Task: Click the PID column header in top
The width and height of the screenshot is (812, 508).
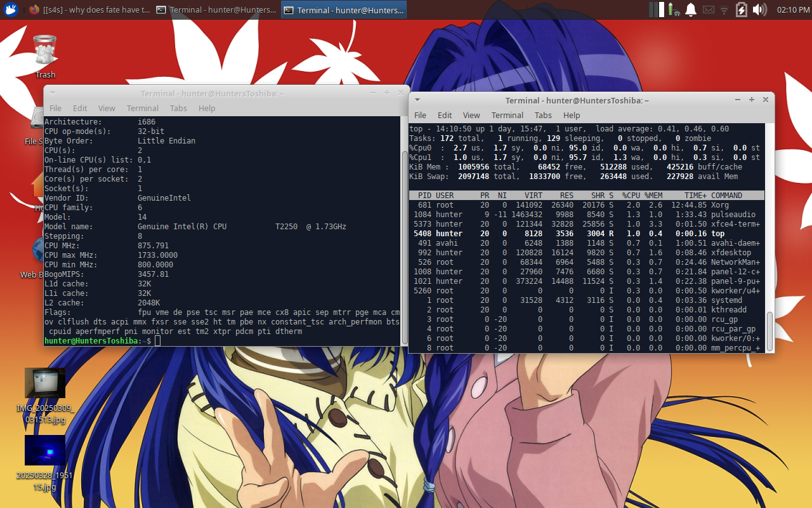Action: pos(424,196)
